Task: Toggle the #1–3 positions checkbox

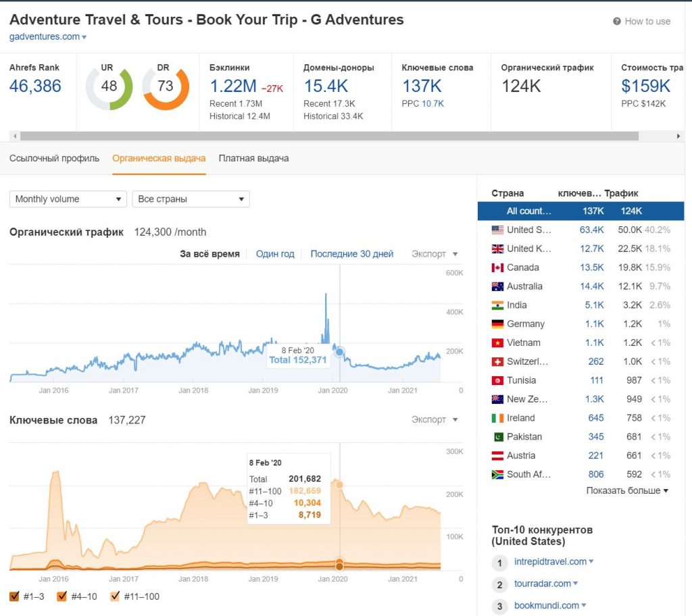Action: tap(14, 596)
